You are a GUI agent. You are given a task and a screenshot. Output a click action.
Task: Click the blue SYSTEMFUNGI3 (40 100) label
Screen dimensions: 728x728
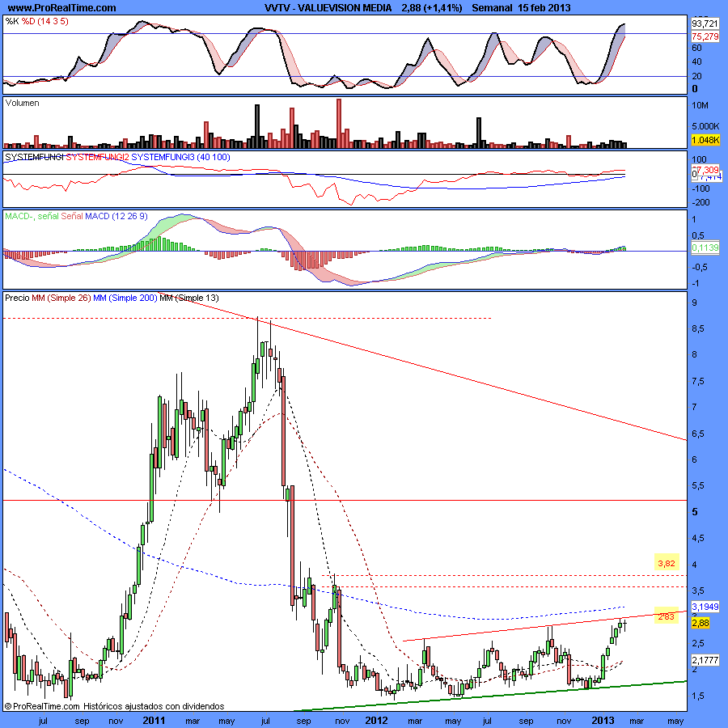click(180, 158)
